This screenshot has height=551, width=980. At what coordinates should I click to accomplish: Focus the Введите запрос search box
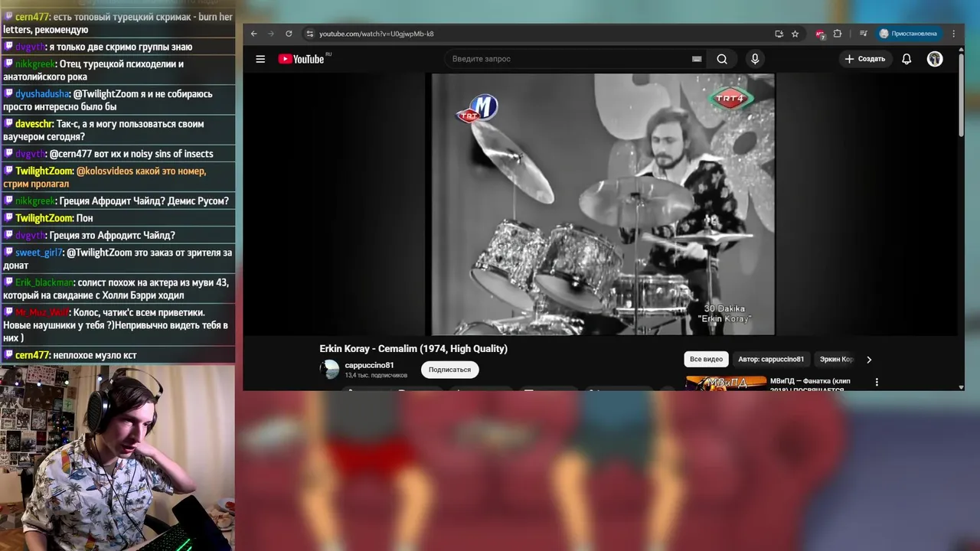pos(567,59)
